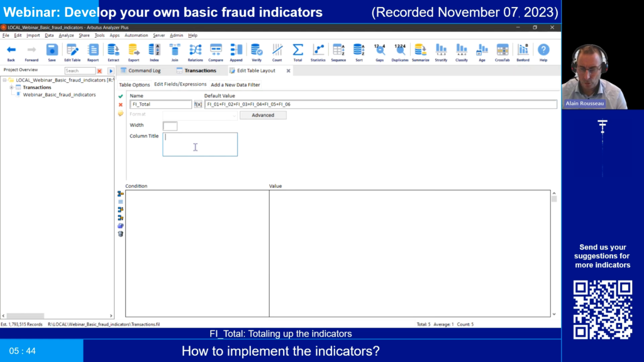Screen dimensions: 644x362
Task: Click the Advanced button
Action: [263, 116]
